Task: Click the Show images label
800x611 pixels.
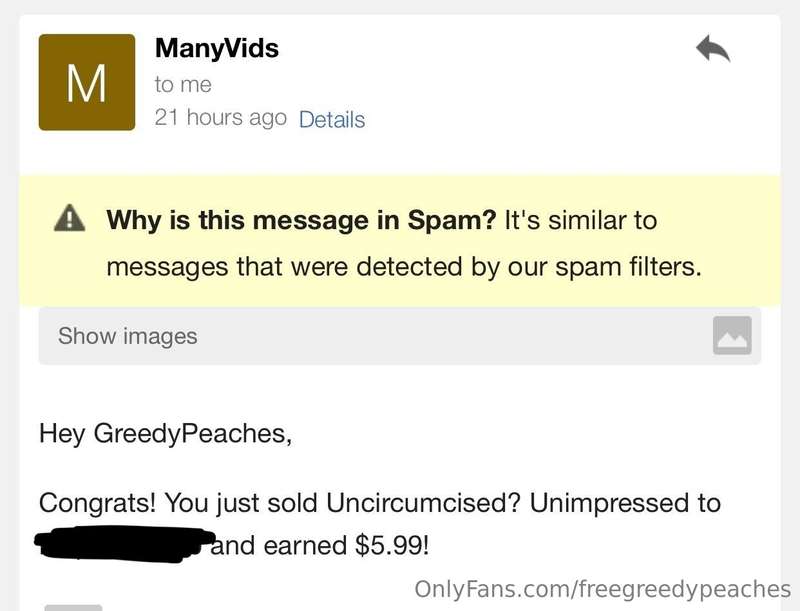Action: point(128,336)
